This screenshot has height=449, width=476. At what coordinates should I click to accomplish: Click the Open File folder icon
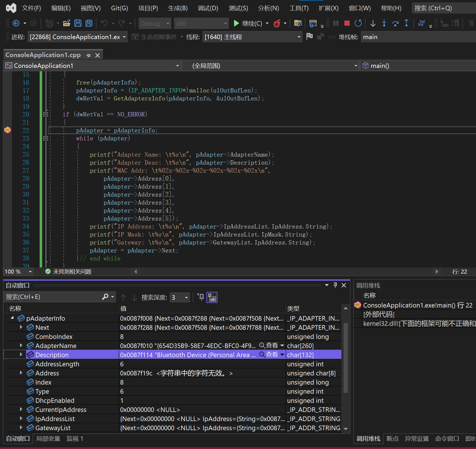click(66, 23)
